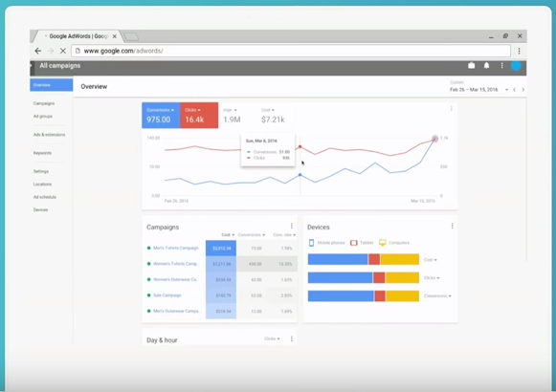The image size is (556, 392).
Task: Click the browser back arrow
Action: coord(38,51)
